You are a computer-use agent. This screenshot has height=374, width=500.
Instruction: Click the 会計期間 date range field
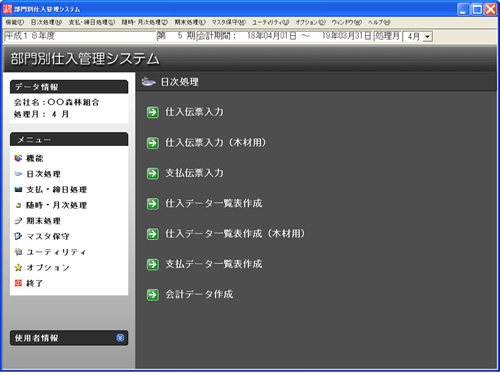(x=284, y=36)
